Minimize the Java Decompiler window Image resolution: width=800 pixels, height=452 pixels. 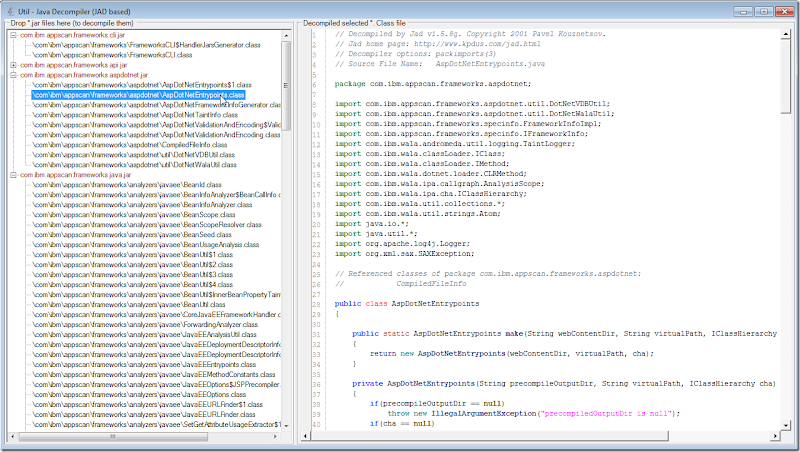click(743, 11)
